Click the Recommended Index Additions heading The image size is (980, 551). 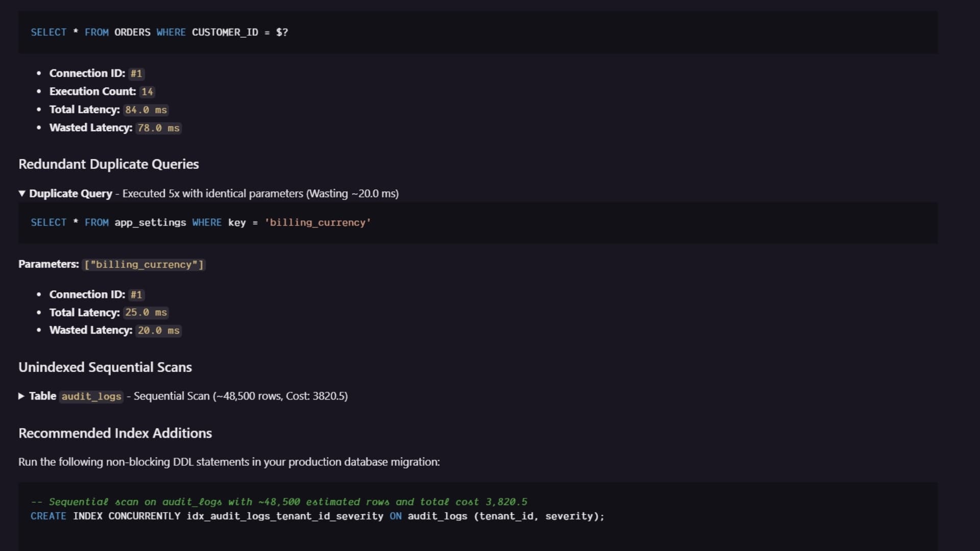tap(115, 433)
